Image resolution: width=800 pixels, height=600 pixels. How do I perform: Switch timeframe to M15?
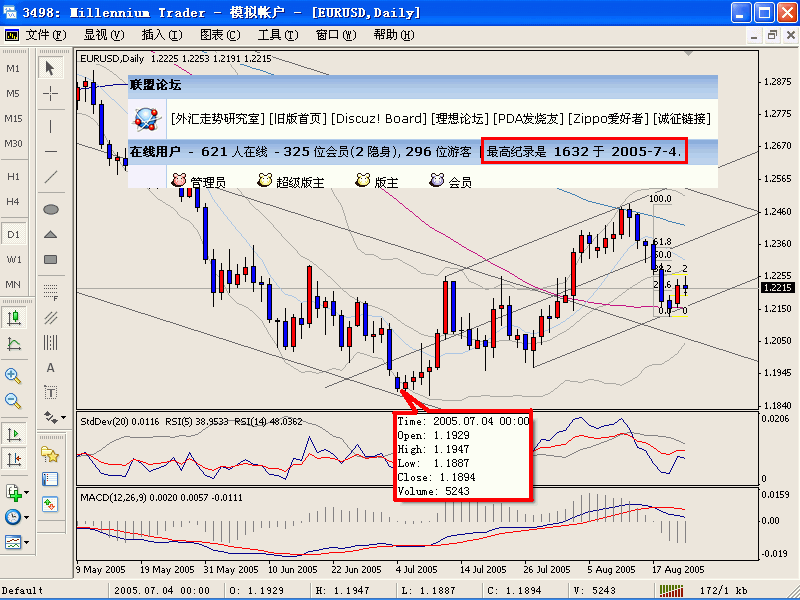[x=13, y=118]
